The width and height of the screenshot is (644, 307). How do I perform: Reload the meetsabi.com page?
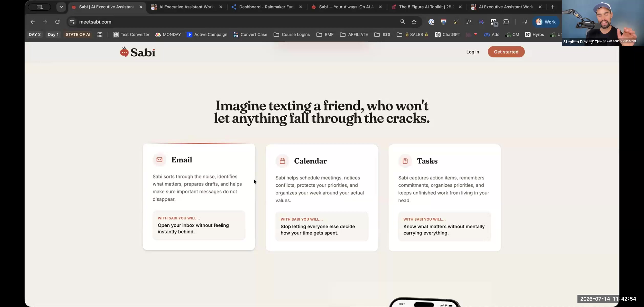(x=57, y=22)
